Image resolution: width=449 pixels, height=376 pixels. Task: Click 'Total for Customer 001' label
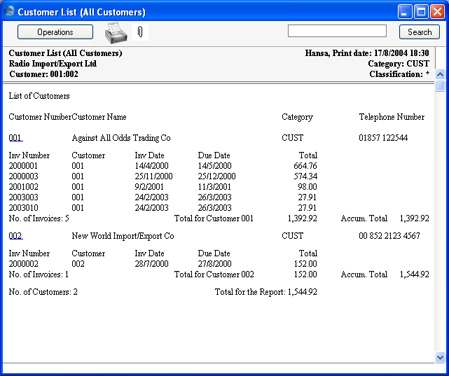214,218
